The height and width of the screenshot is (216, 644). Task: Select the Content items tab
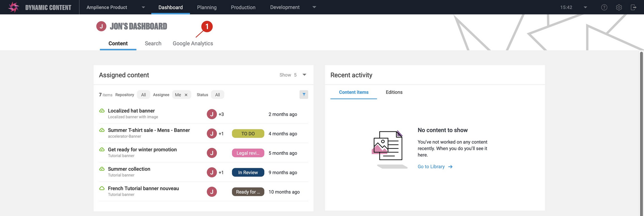pos(354,92)
